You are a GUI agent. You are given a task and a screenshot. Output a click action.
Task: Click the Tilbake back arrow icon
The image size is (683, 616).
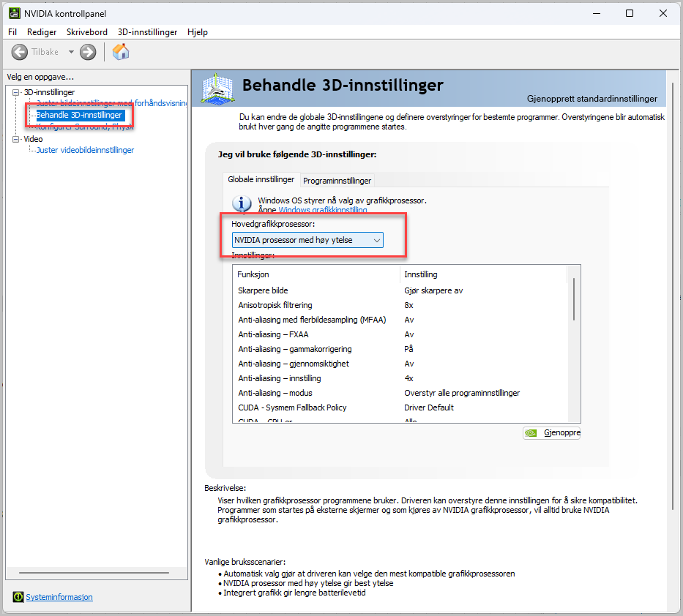[x=20, y=52]
